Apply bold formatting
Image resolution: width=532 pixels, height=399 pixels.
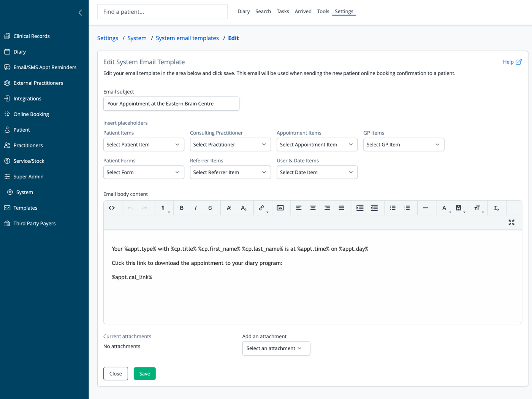point(182,208)
